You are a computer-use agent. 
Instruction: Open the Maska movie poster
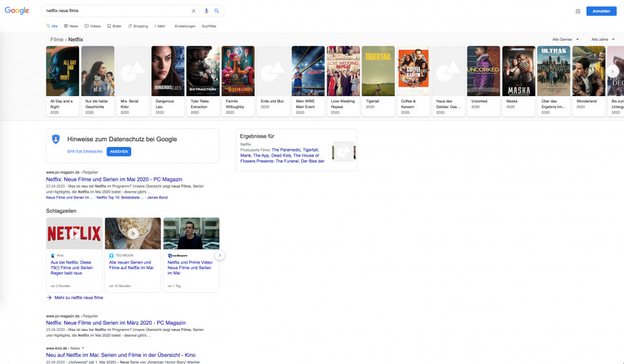[518, 71]
